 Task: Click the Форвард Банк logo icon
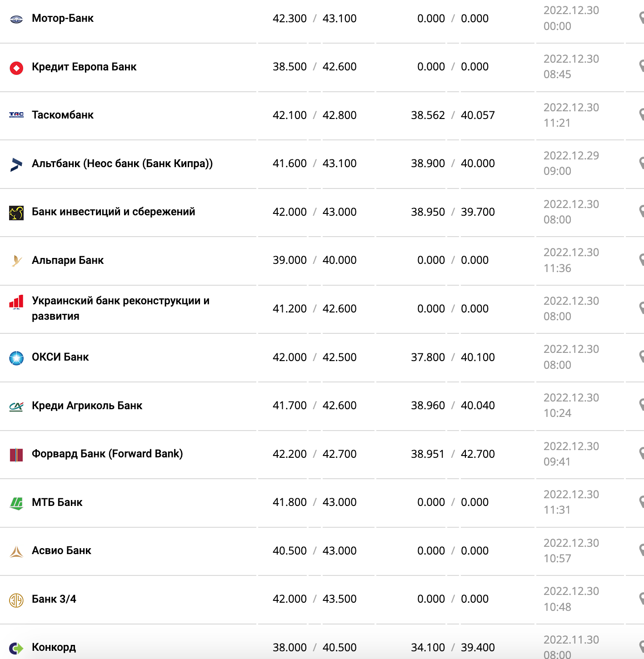point(16,455)
